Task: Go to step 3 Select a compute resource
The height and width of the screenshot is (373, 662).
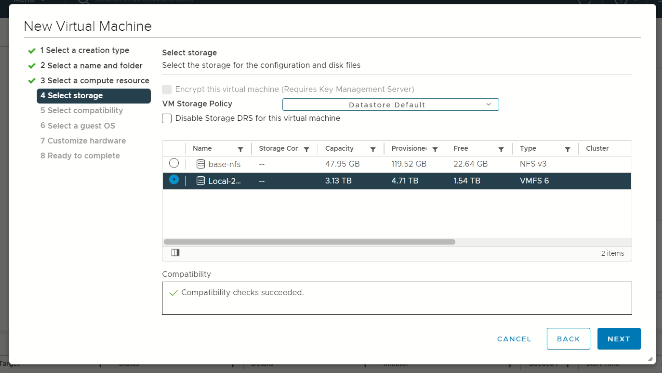Action: pos(95,80)
